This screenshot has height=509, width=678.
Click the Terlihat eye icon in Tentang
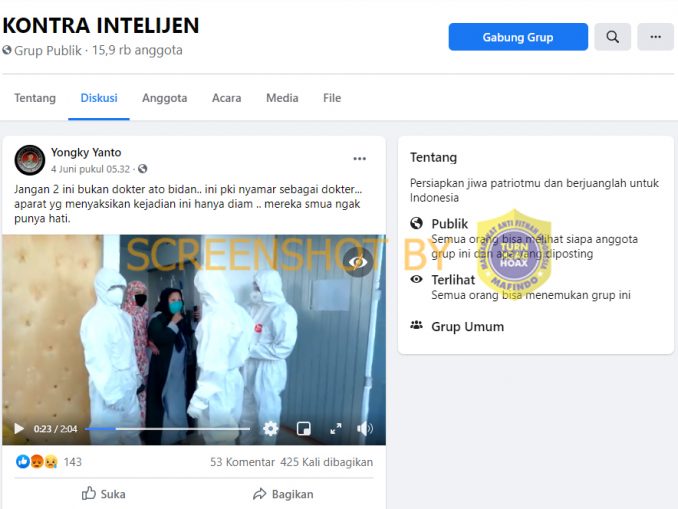(x=416, y=279)
